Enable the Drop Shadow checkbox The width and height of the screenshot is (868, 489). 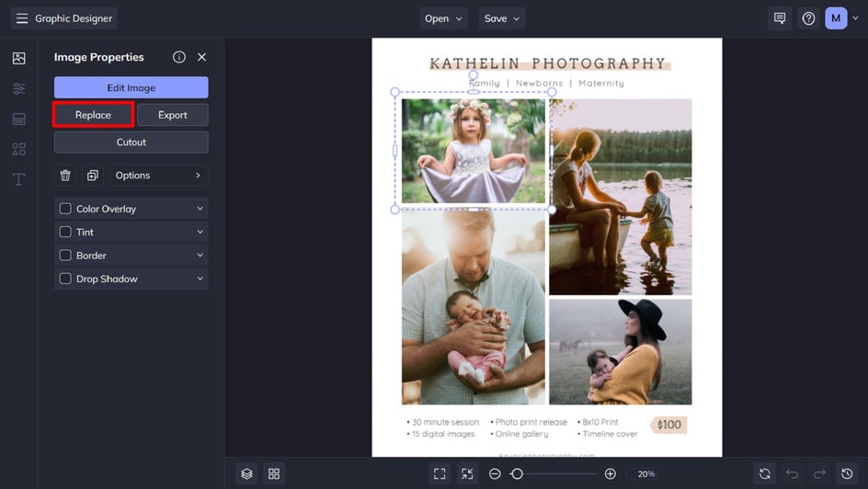(65, 279)
